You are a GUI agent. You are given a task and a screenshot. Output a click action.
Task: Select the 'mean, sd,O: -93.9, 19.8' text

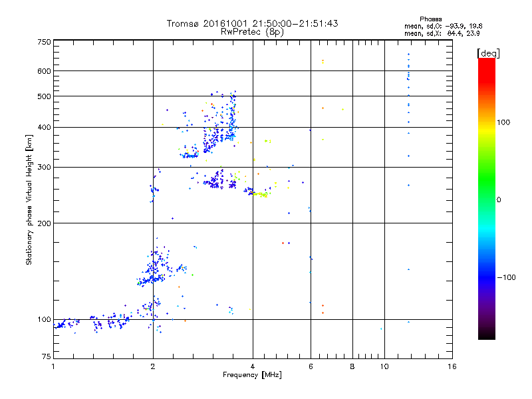(443, 26)
